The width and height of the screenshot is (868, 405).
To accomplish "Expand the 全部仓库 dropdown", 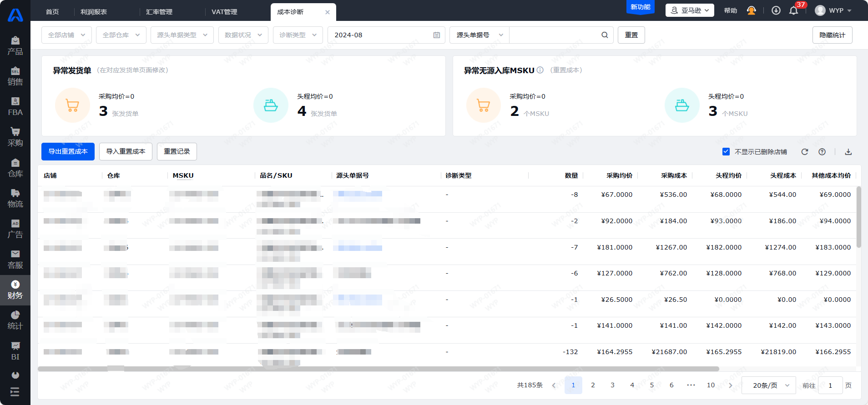I will pos(121,35).
